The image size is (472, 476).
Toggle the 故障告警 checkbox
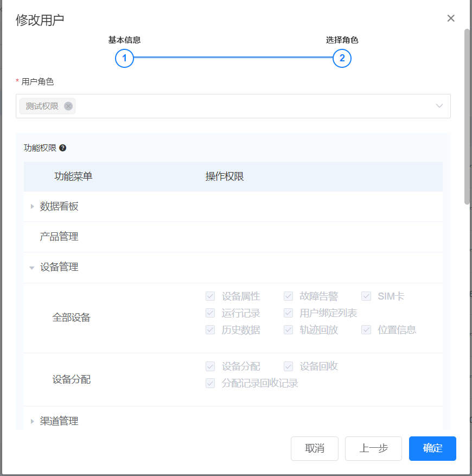(288, 296)
